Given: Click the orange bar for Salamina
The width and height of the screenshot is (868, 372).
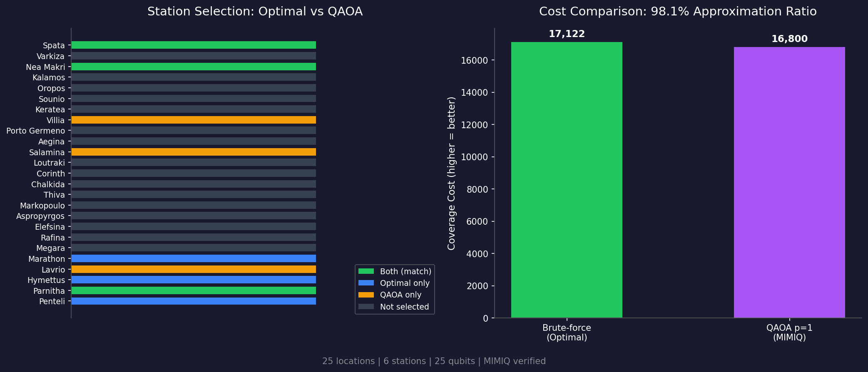Looking at the screenshot, I should pos(194,152).
